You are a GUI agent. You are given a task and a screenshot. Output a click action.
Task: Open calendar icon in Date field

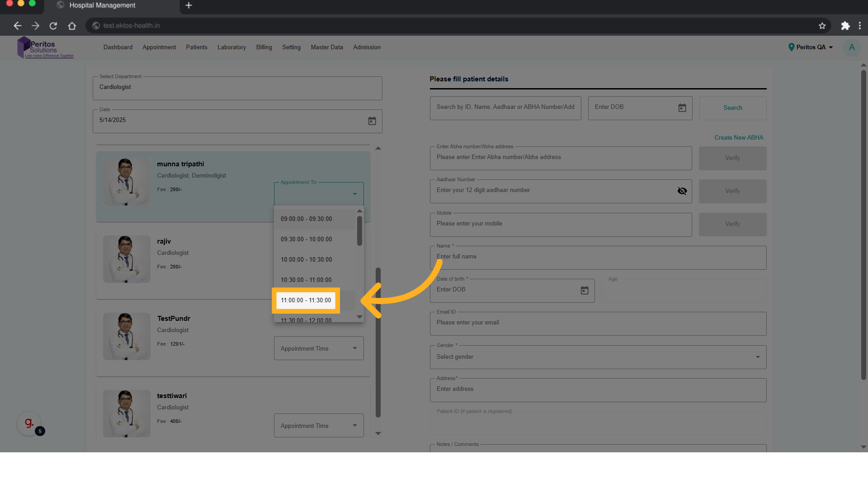tap(372, 121)
